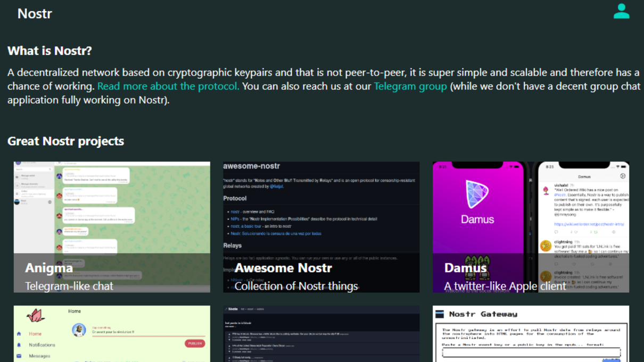Open the Awesome Nostr project card

pos(321,227)
